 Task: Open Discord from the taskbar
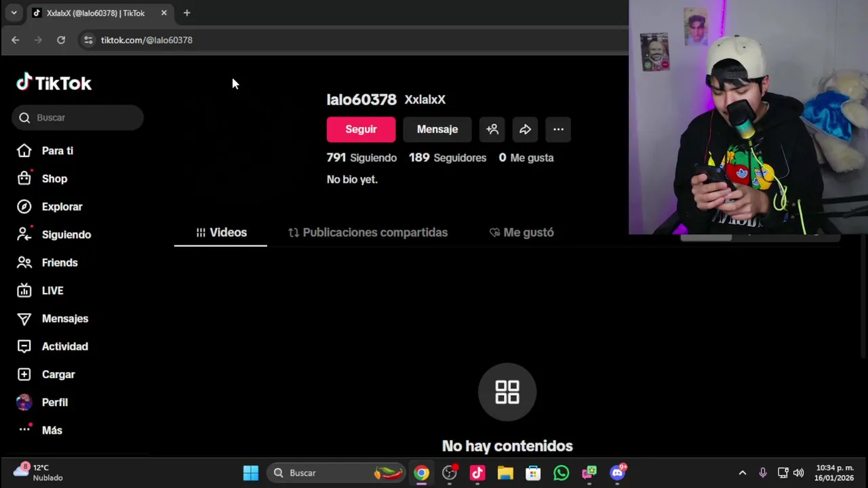click(617, 473)
